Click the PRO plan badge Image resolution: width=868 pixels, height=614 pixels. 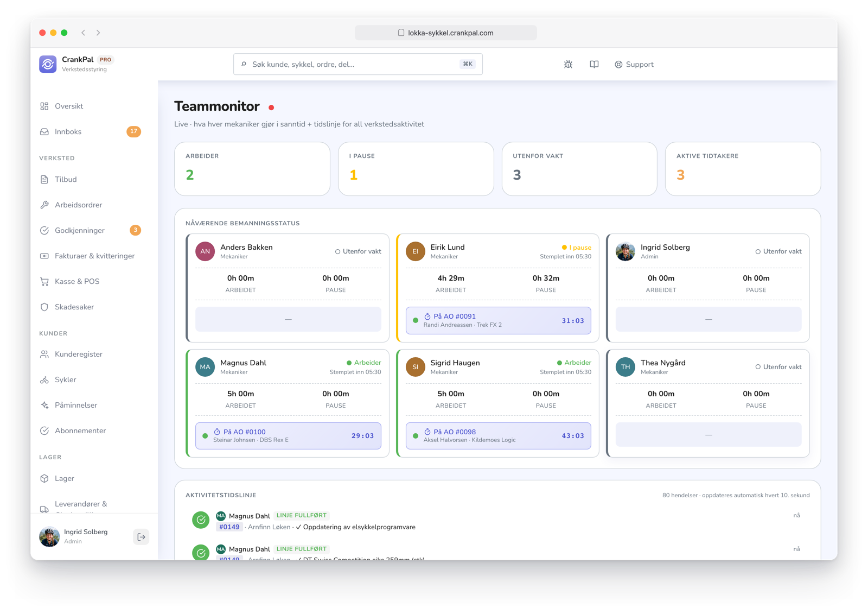[105, 60]
